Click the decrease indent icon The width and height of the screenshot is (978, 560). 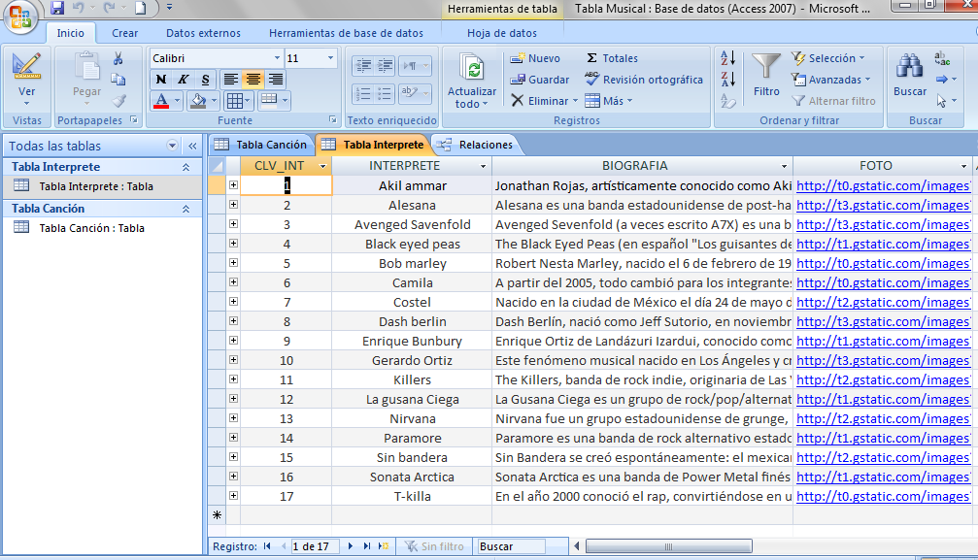[363, 65]
